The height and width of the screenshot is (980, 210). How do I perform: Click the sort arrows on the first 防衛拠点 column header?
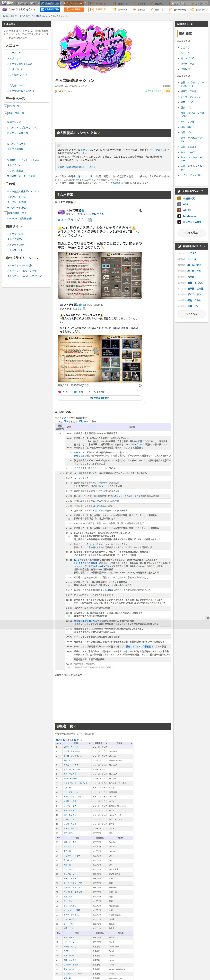[x=106, y=743]
